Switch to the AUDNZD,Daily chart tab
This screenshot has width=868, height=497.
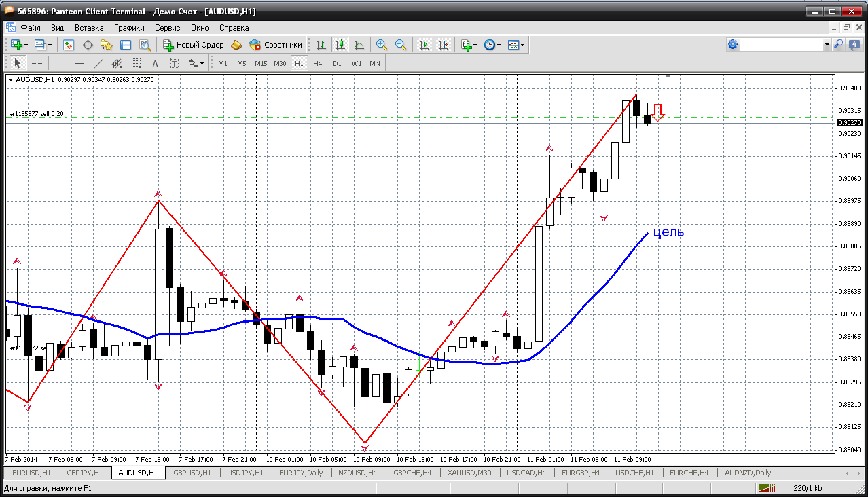(x=748, y=473)
